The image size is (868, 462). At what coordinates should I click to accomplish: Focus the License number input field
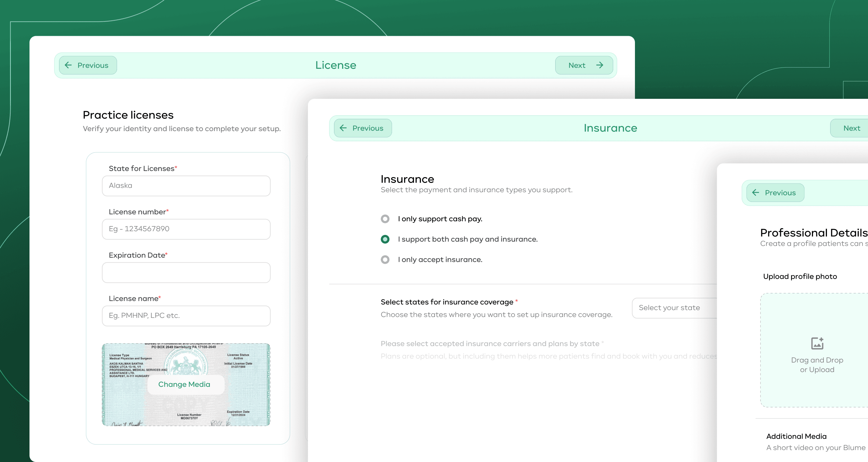tap(186, 229)
